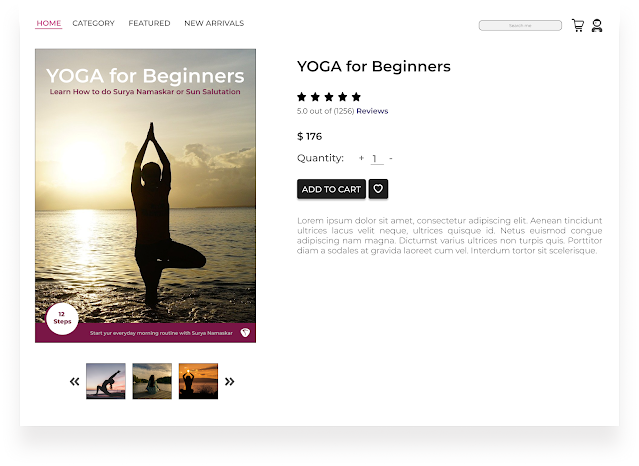Select the yoga stretch pose thumbnail

[106, 381]
